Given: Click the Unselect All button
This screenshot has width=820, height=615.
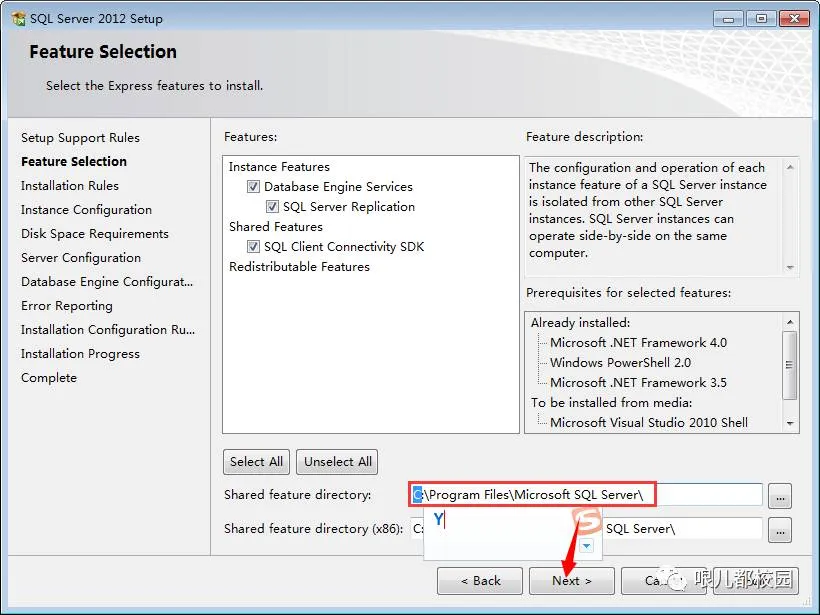Looking at the screenshot, I should (337, 462).
